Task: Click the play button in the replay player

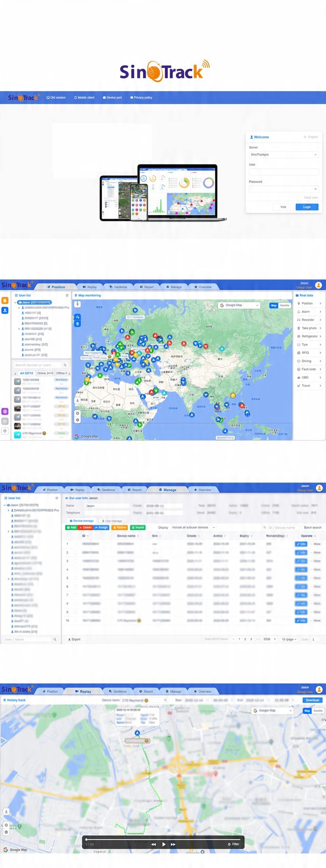Action: click(164, 844)
